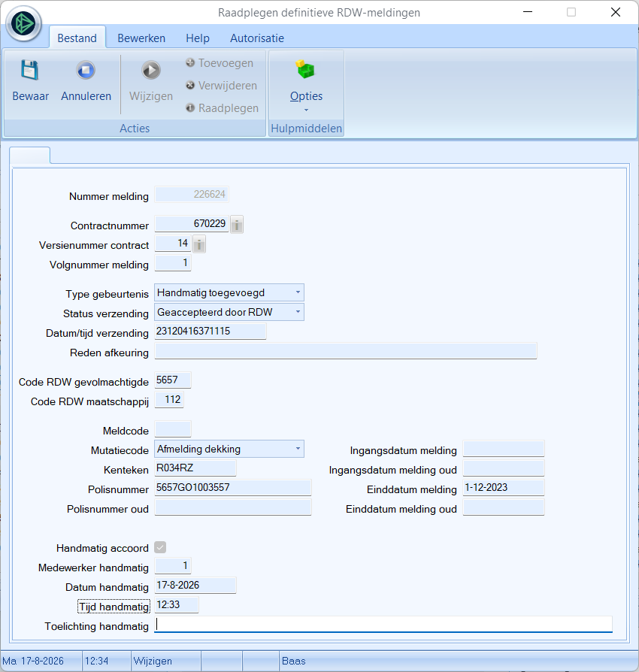Focus the Toelichting handmatig text field

pyautogui.click(x=383, y=625)
